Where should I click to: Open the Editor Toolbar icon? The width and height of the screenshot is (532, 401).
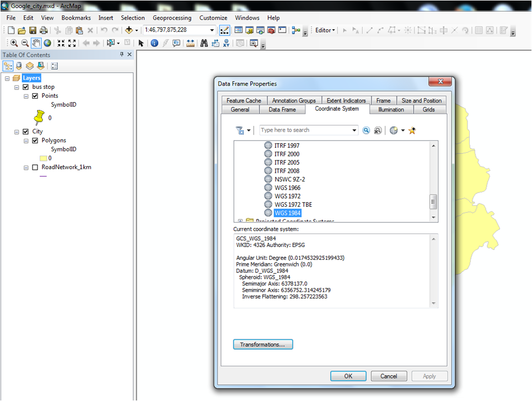click(x=224, y=30)
